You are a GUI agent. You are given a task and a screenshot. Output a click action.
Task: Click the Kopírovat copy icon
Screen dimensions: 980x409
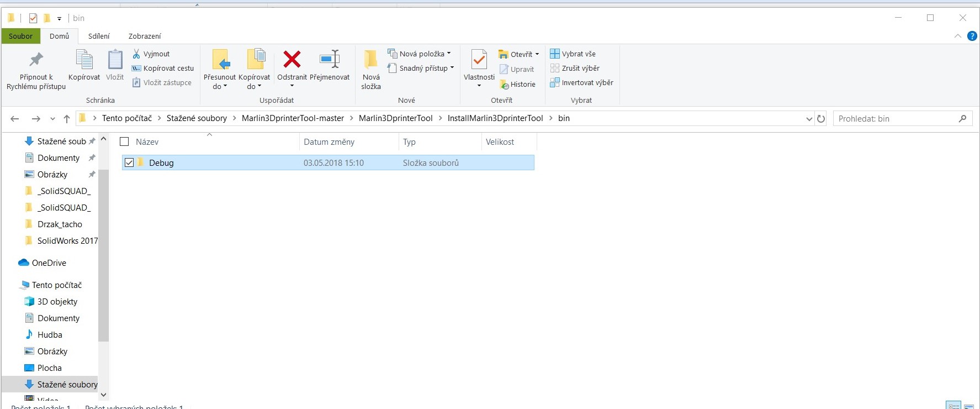[84, 60]
